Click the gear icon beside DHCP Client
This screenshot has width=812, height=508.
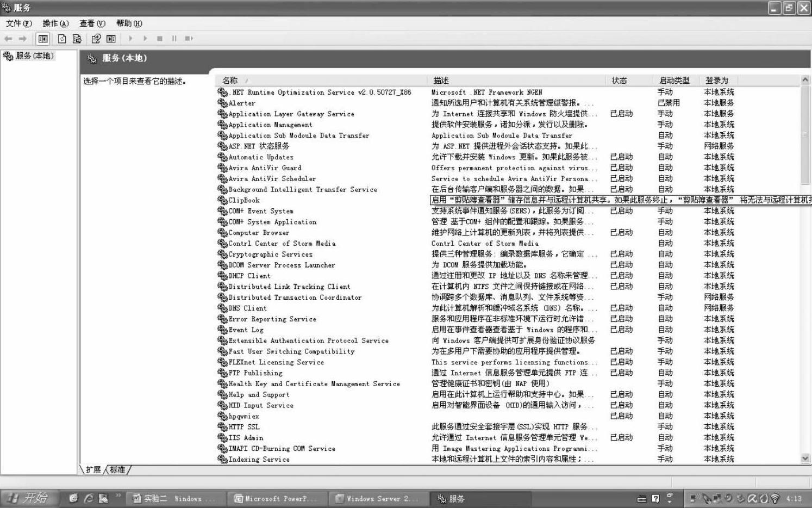pyautogui.click(x=222, y=276)
